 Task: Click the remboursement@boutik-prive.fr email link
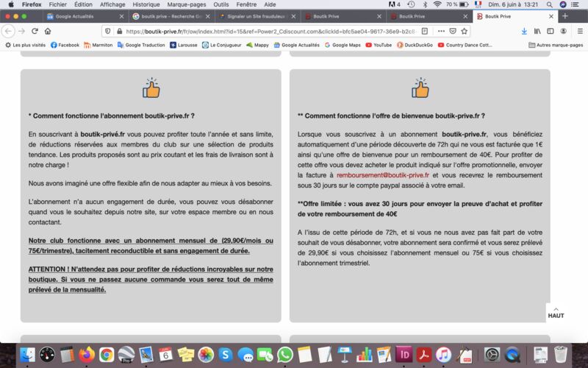click(382, 175)
